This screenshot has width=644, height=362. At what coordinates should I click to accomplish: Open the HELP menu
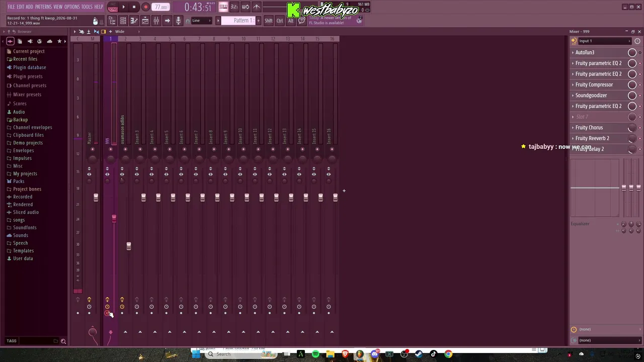pyautogui.click(x=99, y=7)
